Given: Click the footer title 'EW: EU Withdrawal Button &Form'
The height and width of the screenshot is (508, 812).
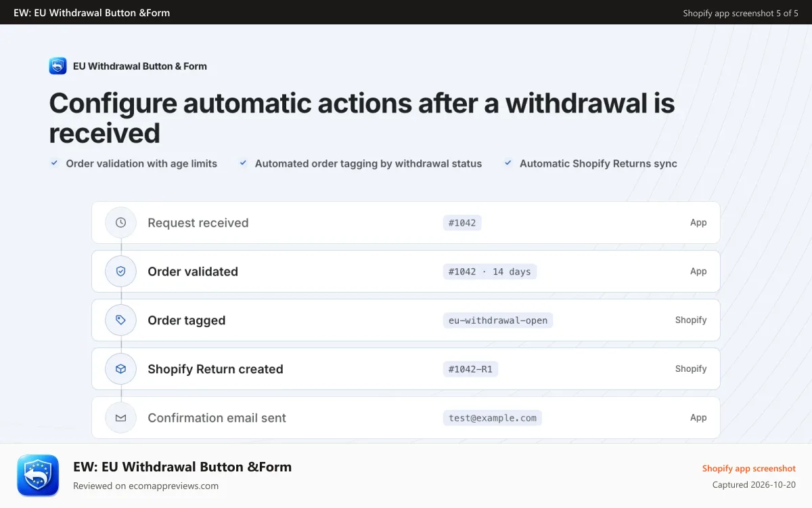Looking at the screenshot, I should coord(182,467).
